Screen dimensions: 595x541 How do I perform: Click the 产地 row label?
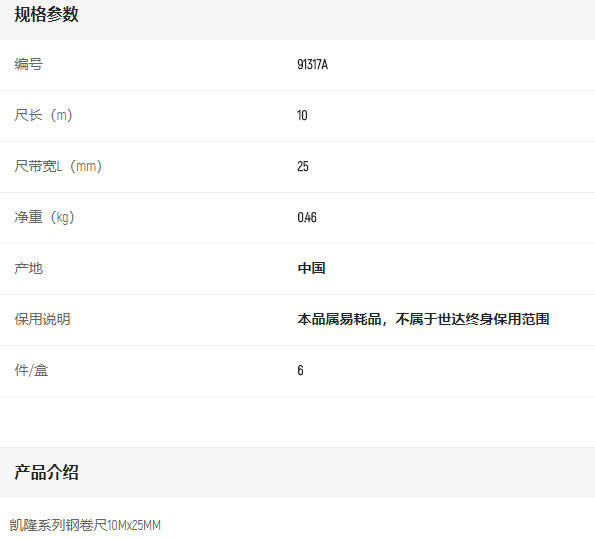28,268
